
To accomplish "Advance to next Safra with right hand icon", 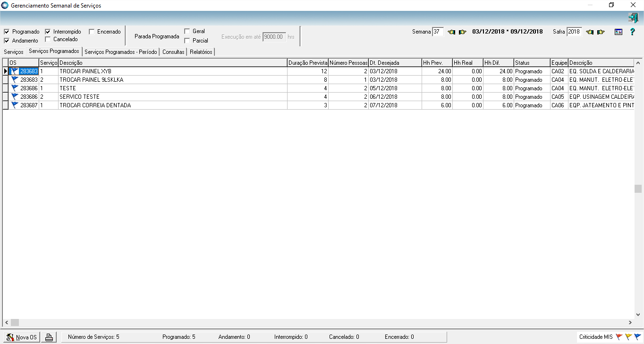I will [x=601, y=32].
